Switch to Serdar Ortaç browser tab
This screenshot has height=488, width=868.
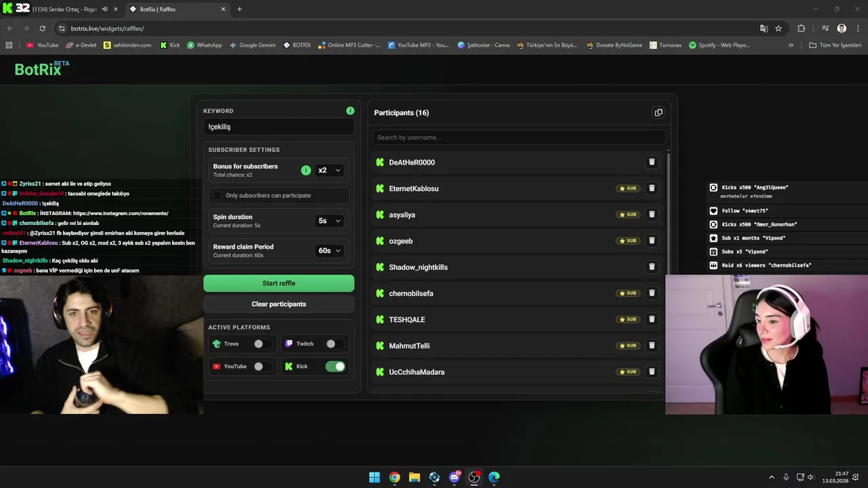(65, 9)
